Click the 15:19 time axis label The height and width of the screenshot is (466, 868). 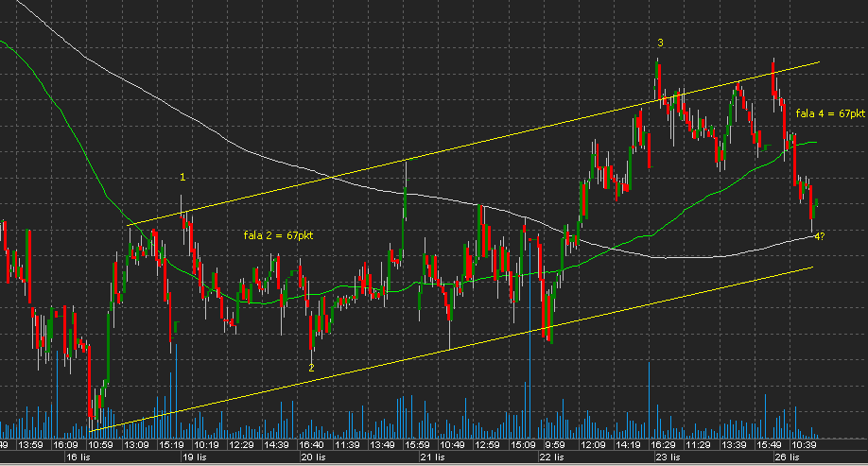pos(171,445)
